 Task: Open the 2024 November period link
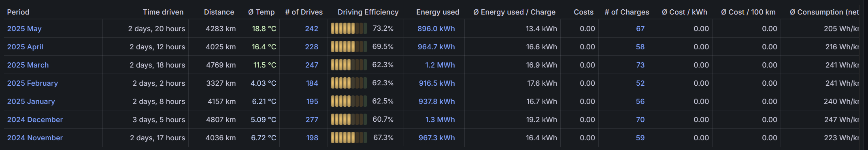pyautogui.click(x=35, y=138)
